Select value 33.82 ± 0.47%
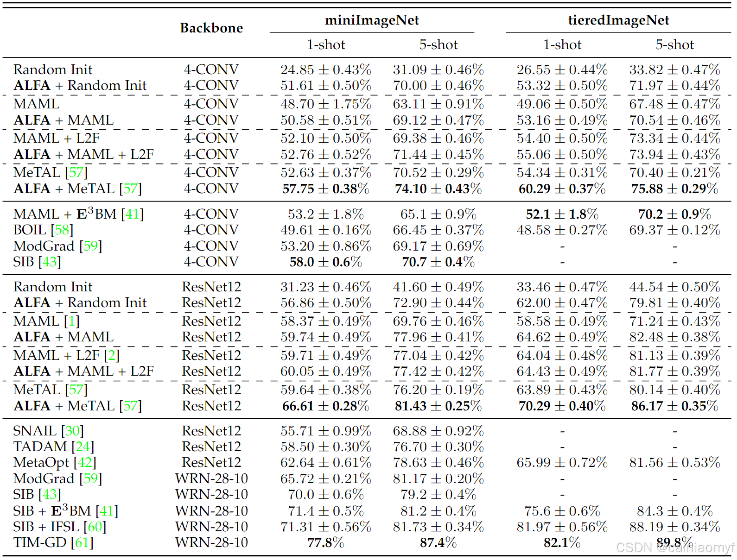The image size is (737, 560). [x=675, y=69]
